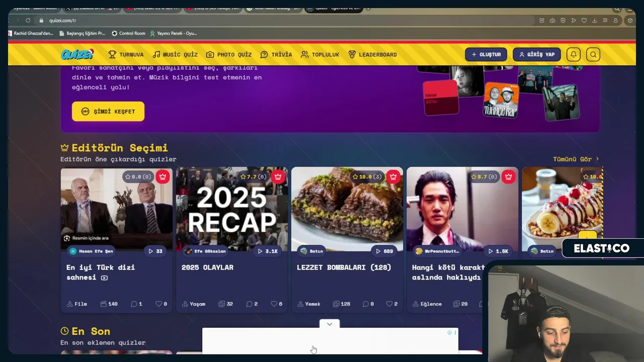Open comments on Türk dizi sahnesi card
The image size is (644, 362).
click(136, 304)
